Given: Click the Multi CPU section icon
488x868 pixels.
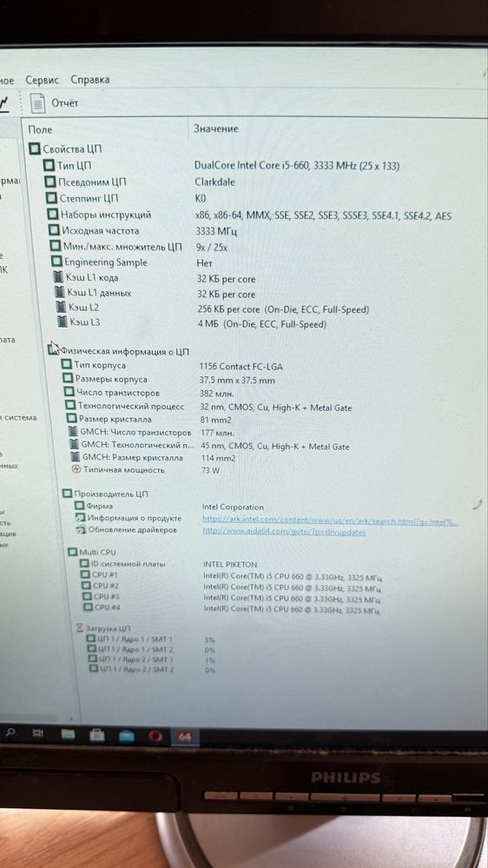Looking at the screenshot, I should (72, 552).
